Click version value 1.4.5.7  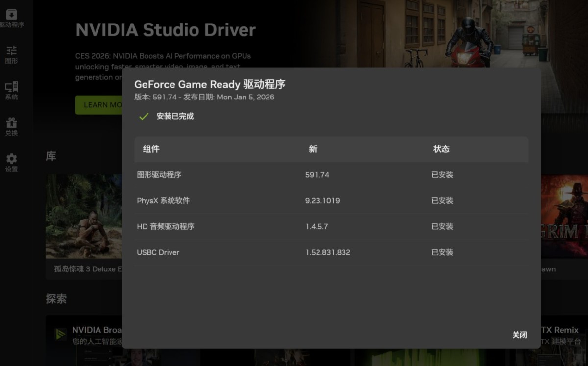[x=317, y=226]
